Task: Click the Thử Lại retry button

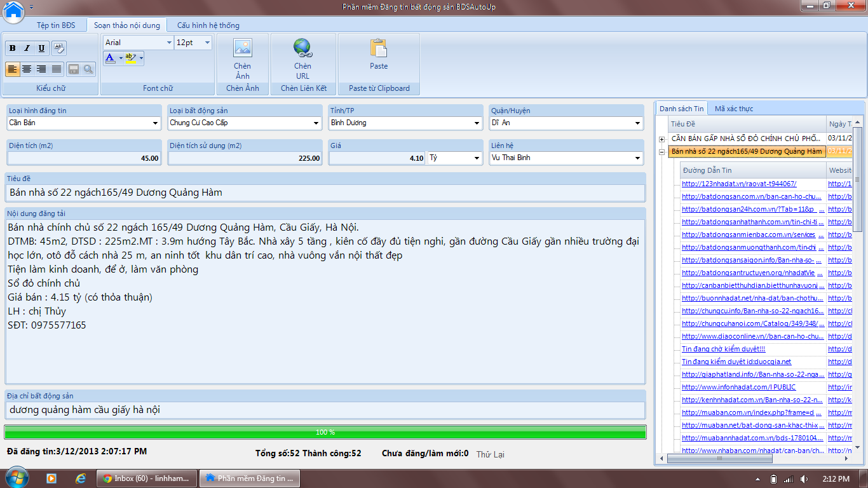Action: (490, 454)
